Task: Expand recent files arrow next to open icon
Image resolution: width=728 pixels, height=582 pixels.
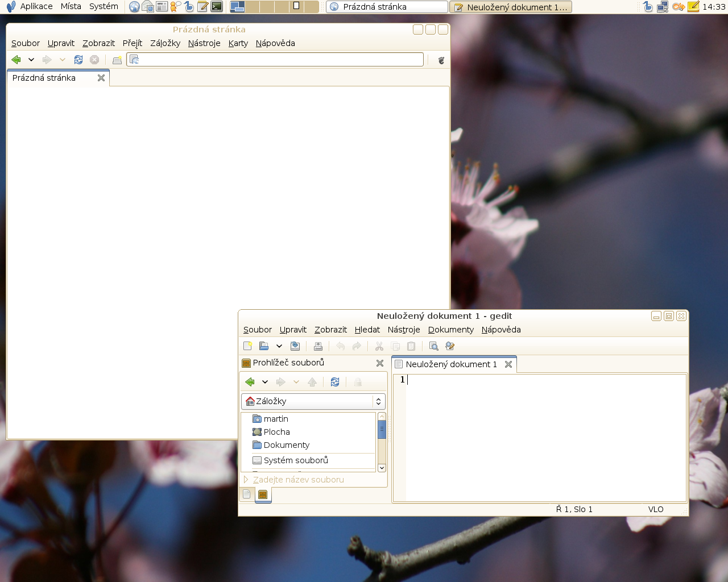Action: 279,346
